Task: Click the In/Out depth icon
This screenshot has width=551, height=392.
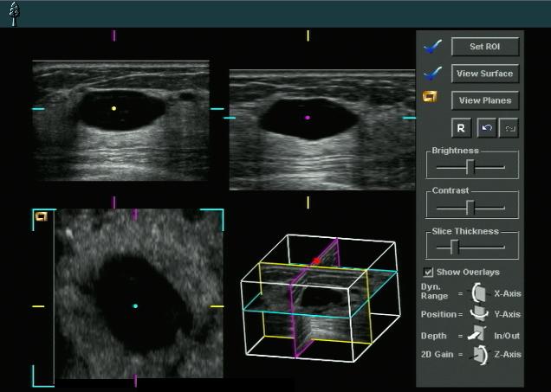Action: [x=477, y=334]
